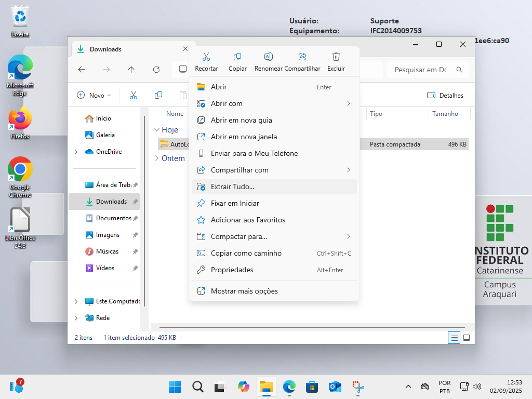Go back with the back arrow
The width and height of the screenshot is (532, 399).
[82, 70]
